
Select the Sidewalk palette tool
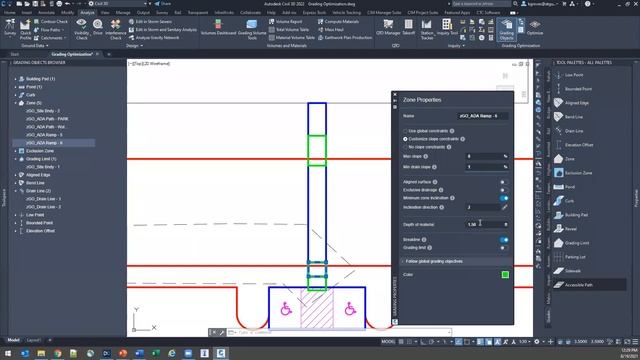tap(568, 271)
